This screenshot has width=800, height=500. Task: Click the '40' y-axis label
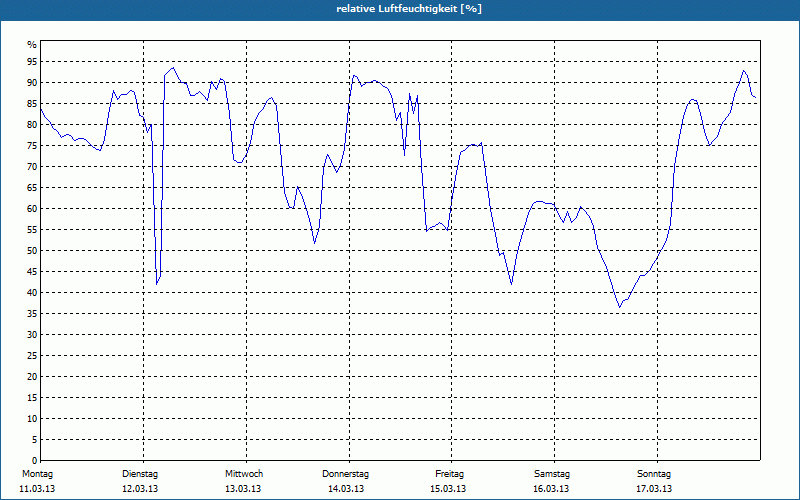(x=32, y=293)
